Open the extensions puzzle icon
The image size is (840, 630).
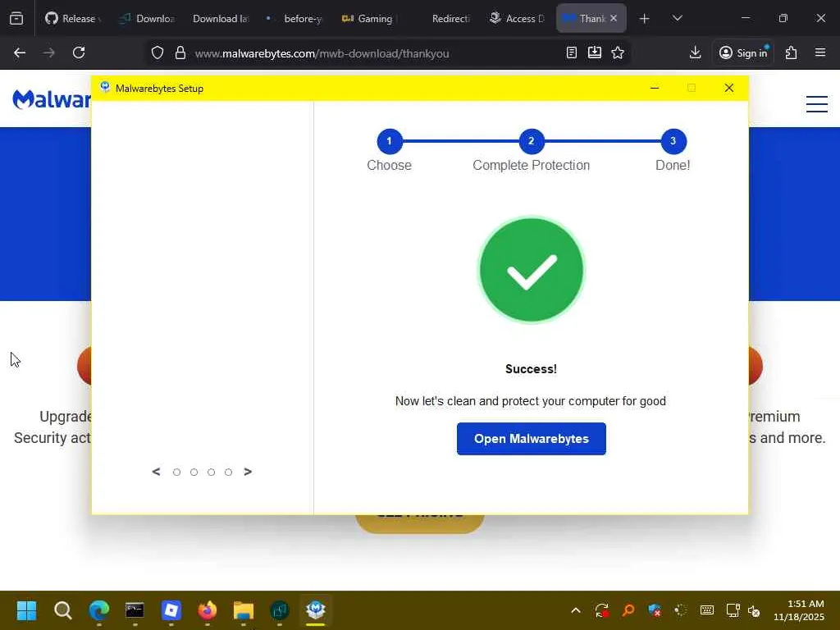tap(792, 52)
